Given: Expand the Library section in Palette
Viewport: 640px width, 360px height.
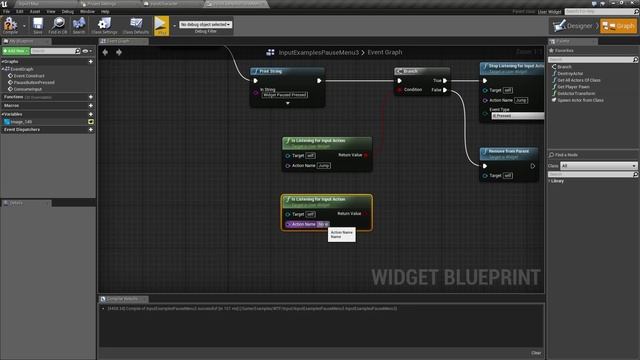Looking at the screenshot, I should tap(549, 181).
